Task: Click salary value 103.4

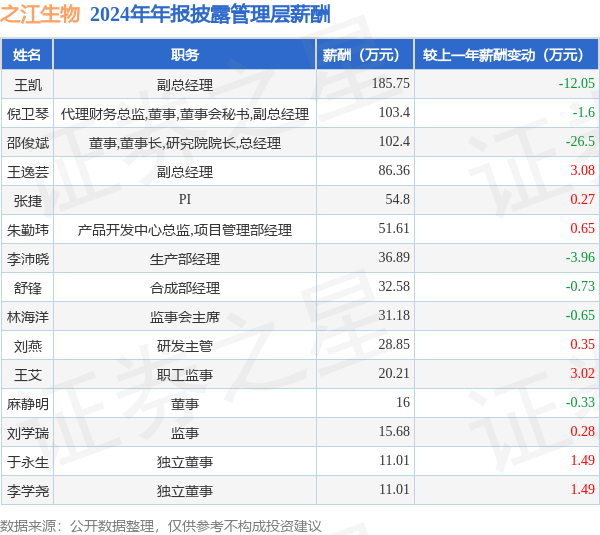Action: [x=394, y=112]
